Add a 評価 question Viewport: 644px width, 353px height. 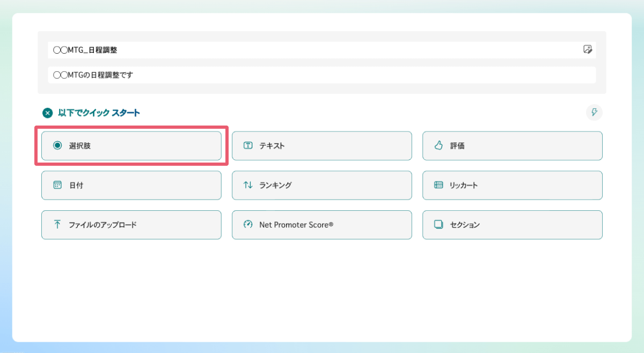512,145
